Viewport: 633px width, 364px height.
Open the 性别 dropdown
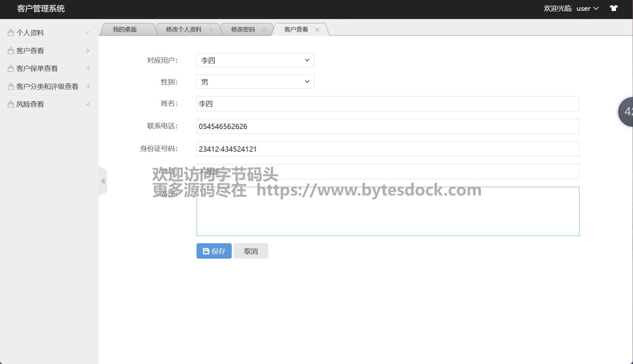(x=255, y=82)
